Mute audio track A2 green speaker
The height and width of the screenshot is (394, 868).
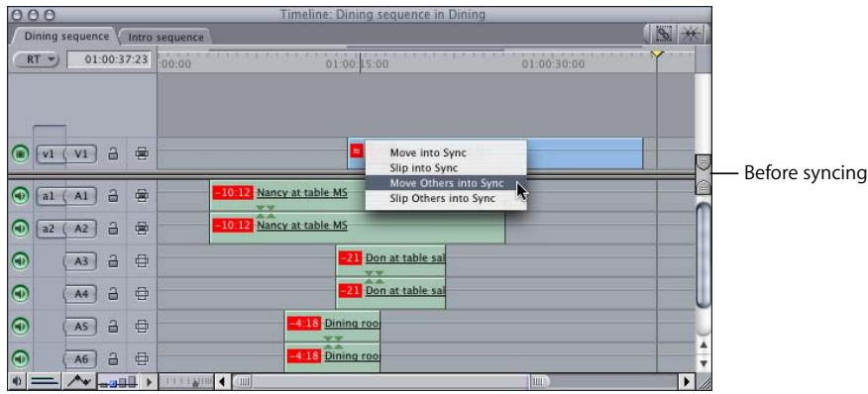(20, 228)
